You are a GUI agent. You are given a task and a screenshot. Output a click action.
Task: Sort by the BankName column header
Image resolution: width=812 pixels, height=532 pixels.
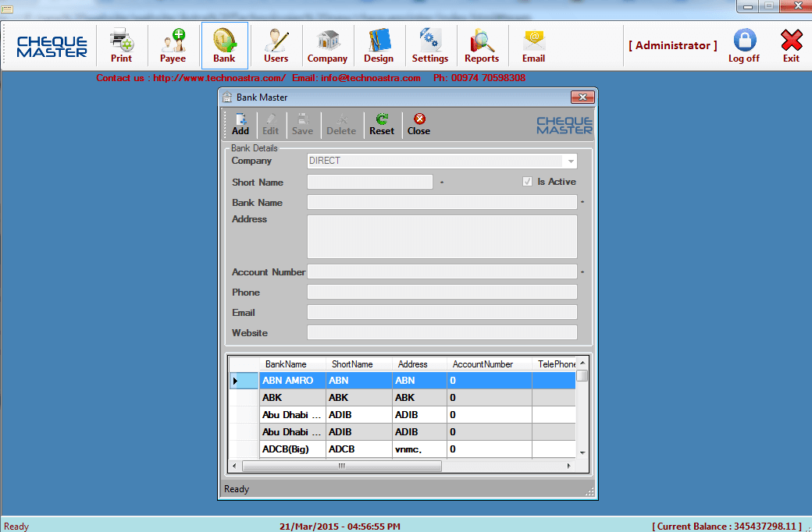286,364
